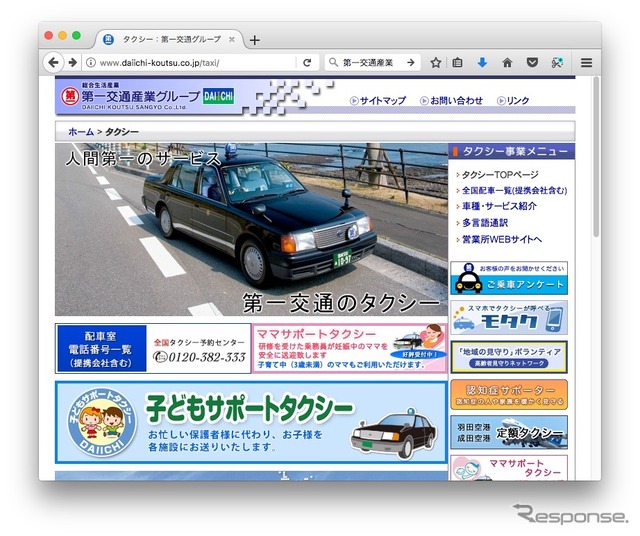Go to ホーム in the breadcrumb

81,132
